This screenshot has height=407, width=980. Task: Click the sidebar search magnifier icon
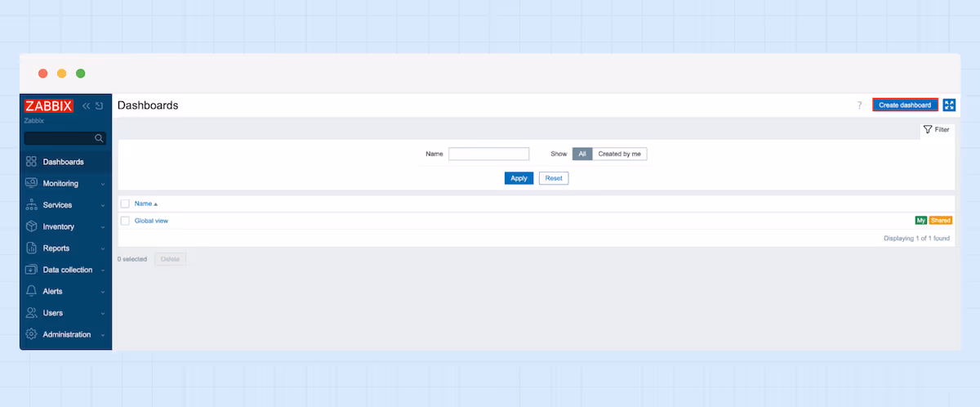point(99,138)
